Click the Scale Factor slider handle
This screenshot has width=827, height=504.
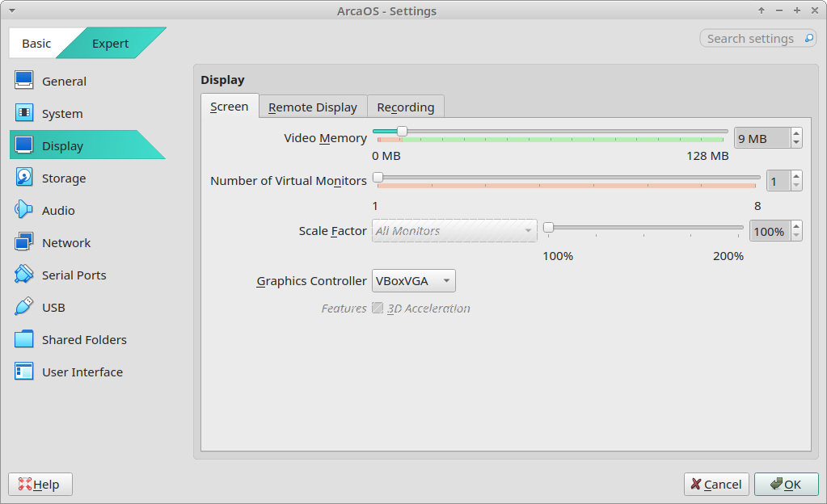pyautogui.click(x=549, y=227)
